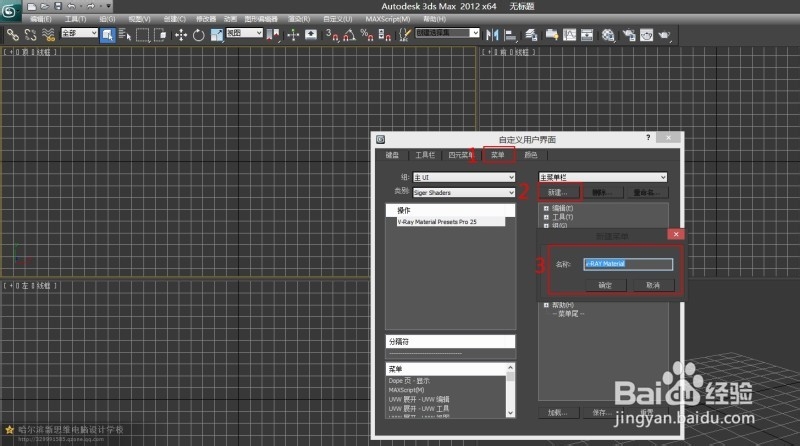Switch to the 菜单 tab
Viewport: 800px width, 446px height.
(498, 155)
